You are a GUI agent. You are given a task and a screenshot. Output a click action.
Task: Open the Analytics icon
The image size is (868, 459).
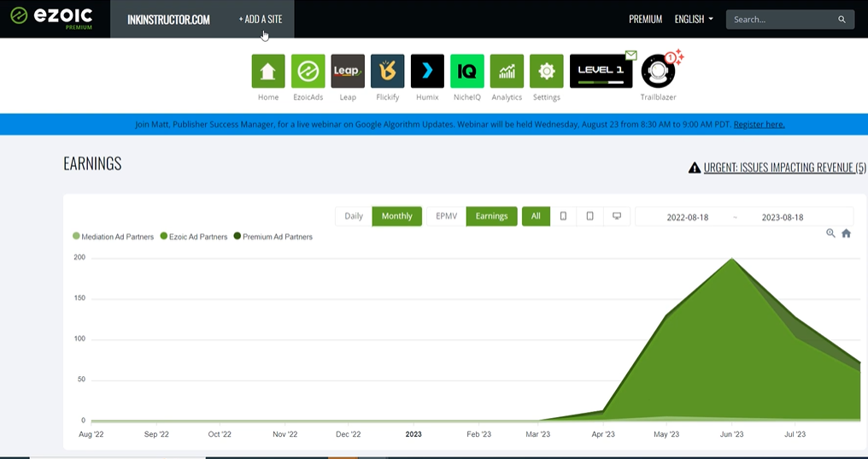click(x=507, y=72)
